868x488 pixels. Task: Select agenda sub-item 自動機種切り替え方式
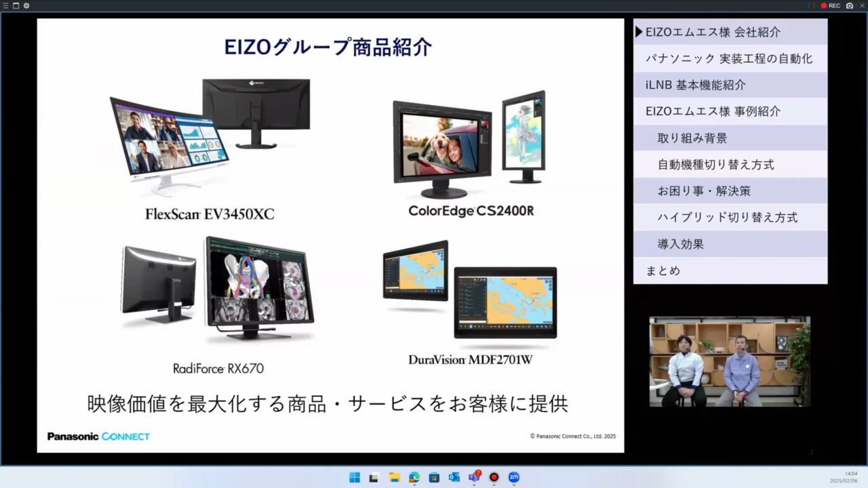[730, 164]
